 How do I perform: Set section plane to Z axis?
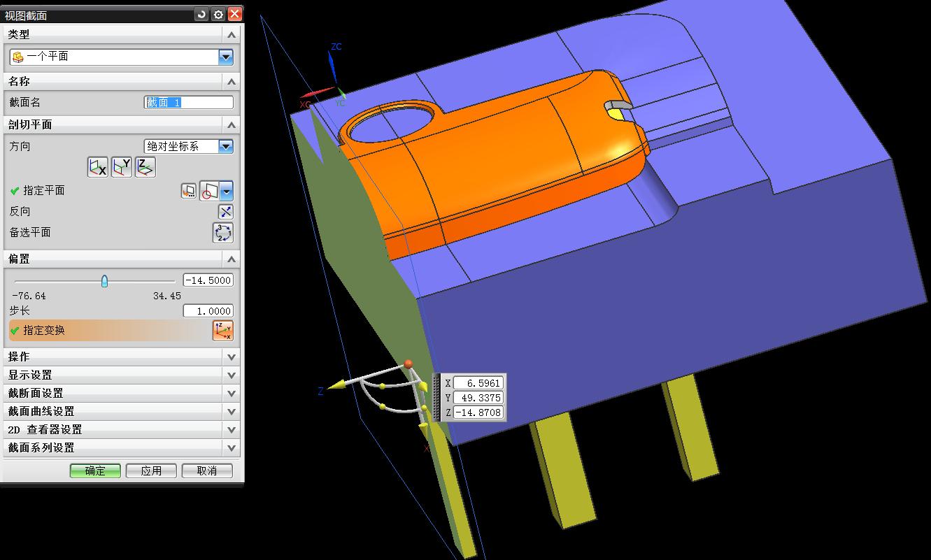point(145,167)
